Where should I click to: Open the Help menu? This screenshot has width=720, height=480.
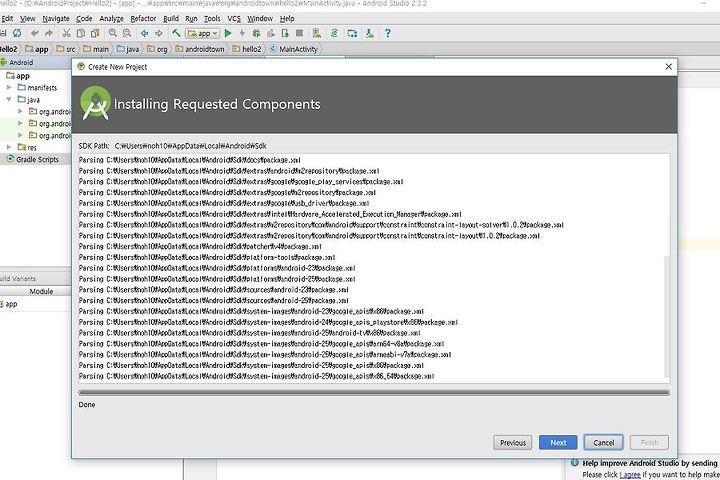(x=287, y=18)
